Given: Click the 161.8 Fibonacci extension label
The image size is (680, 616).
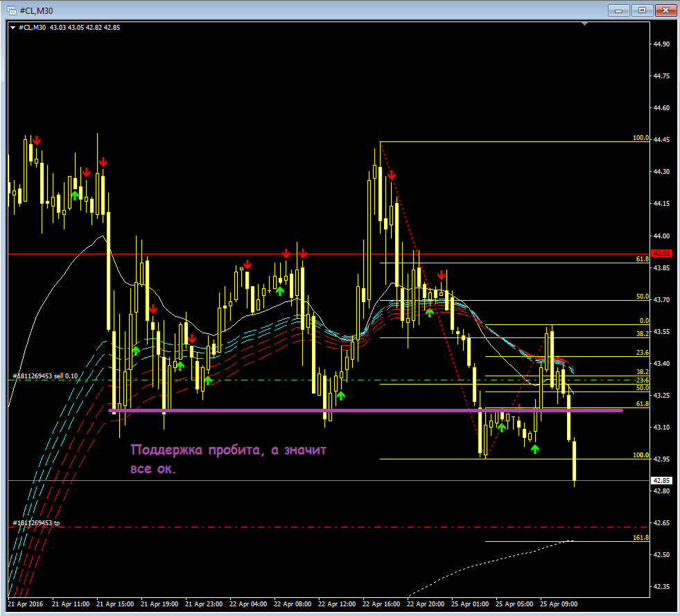Looking at the screenshot, I should tap(641, 538).
